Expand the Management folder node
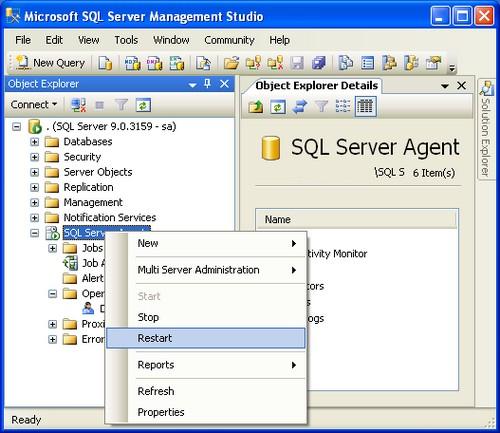Viewport: 500px width, 433px height. tap(34, 203)
